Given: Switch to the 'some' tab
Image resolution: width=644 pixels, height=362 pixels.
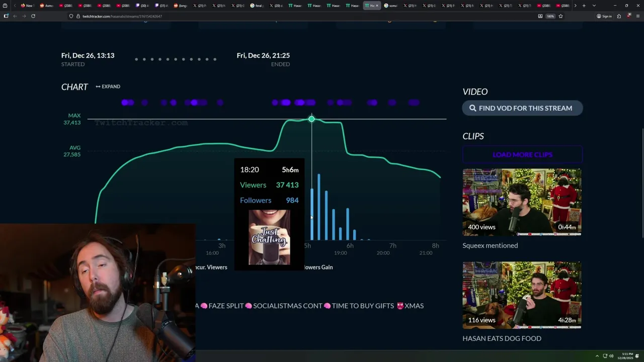Looking at the screenshot, I should 390,6.
